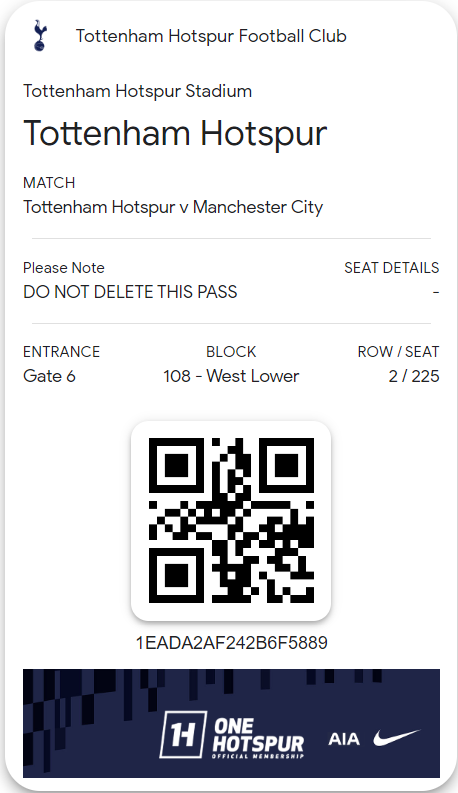Image resolution: width=458 pixels, height=793 pixels.
Task: Select Tottenham Hotspur v Manchester City text
Action: pyautogui.click(x=173, y=207)
